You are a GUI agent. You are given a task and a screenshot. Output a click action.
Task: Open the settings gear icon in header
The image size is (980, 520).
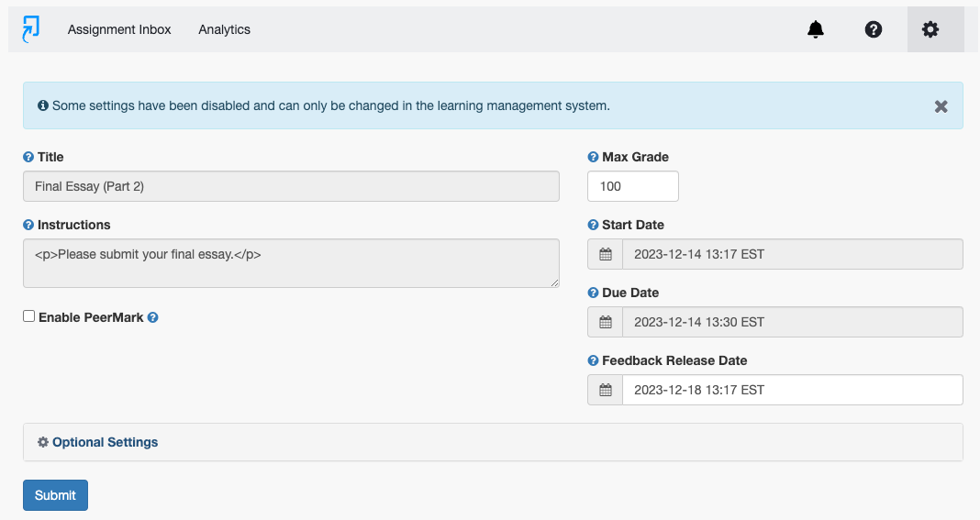pyautogui.click(x=930, y=29)
